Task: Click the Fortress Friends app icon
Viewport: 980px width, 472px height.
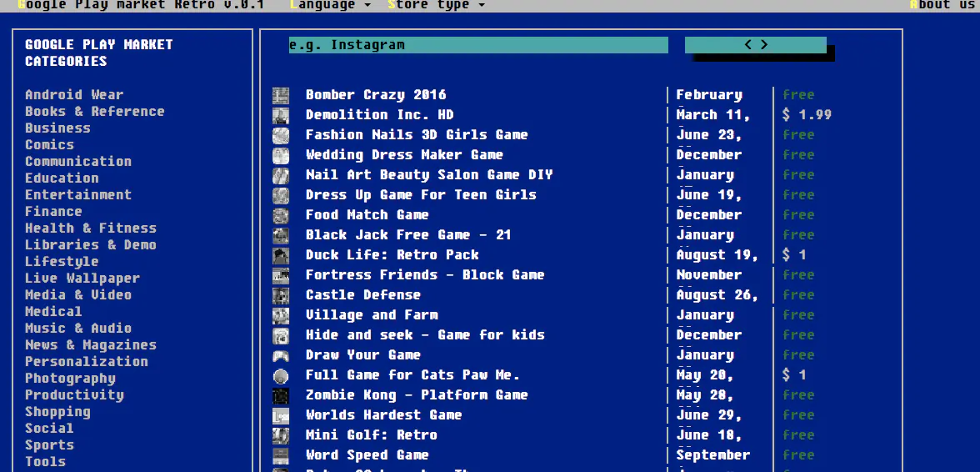Action: [x=281, y=275]
